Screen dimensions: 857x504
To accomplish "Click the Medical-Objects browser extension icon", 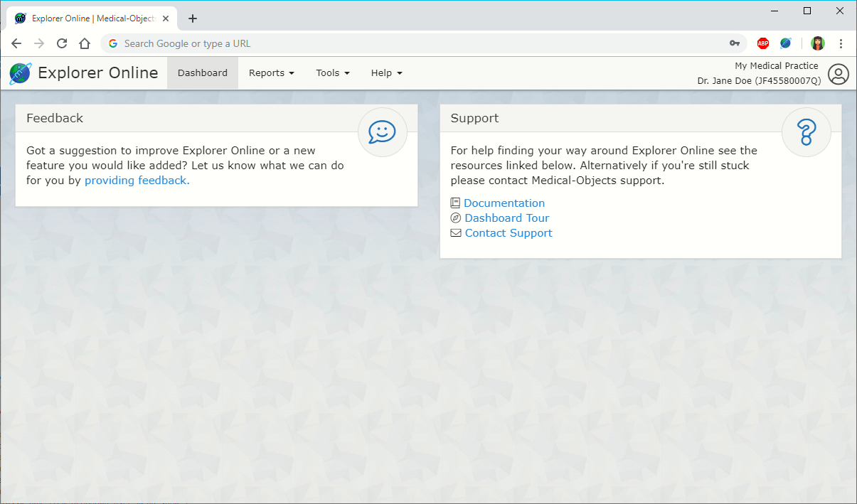I will point(785,43).
